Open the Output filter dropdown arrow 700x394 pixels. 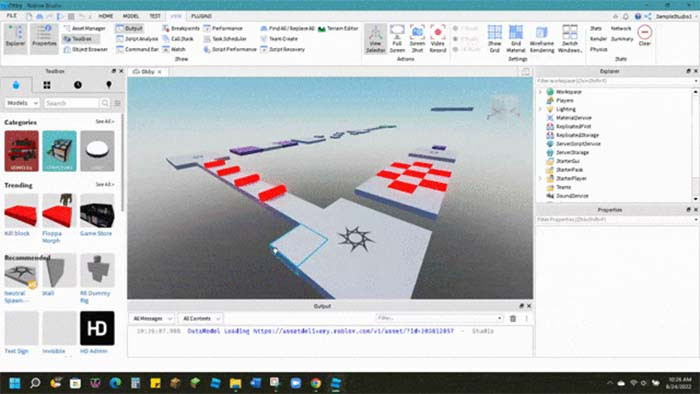tap(500, 319)
